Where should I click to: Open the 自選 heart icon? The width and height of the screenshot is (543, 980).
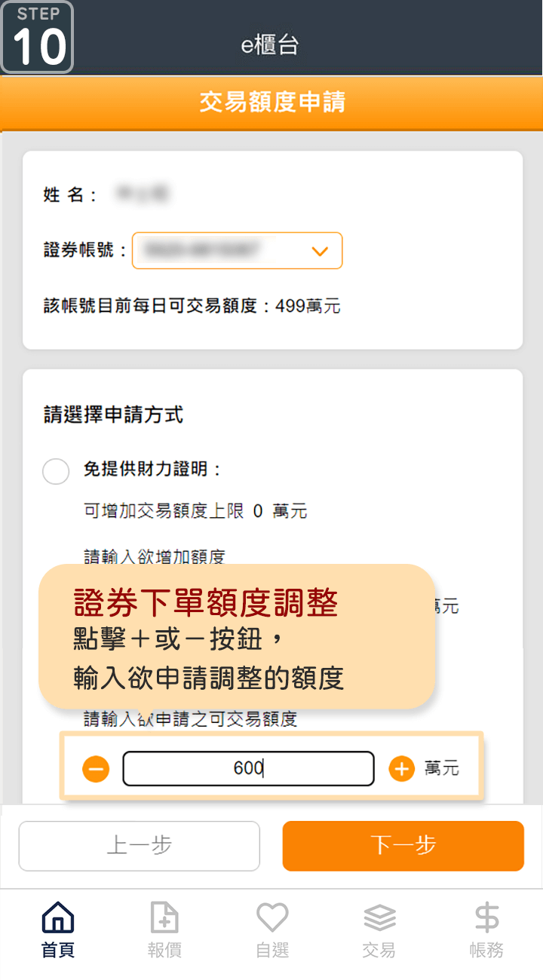(x=272, y=917)
